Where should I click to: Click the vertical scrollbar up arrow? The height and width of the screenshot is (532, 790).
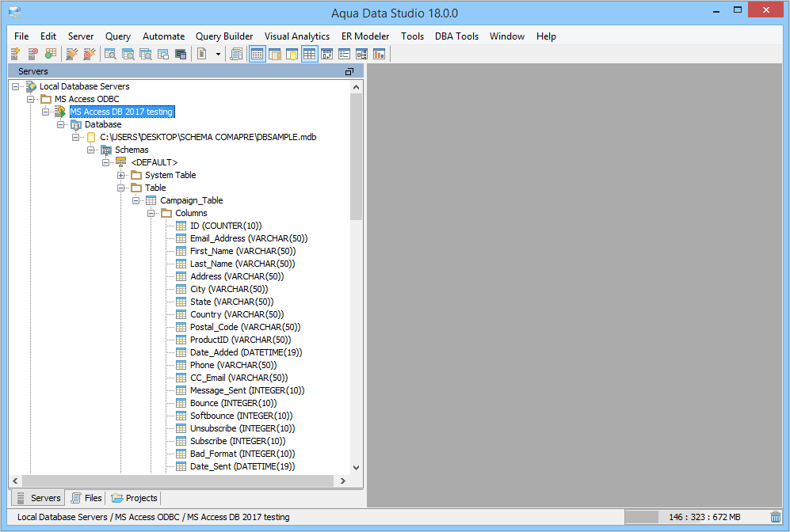357,87
